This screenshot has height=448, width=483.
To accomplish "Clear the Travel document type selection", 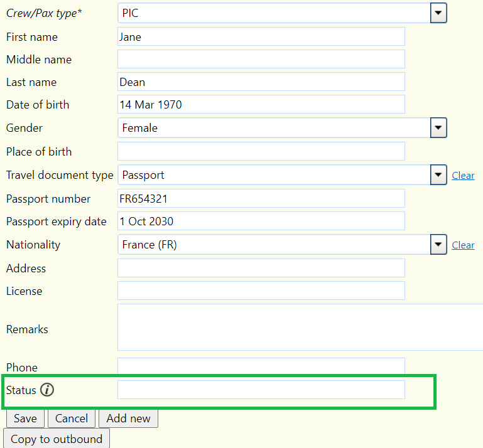I will click(x=463, y=176).
